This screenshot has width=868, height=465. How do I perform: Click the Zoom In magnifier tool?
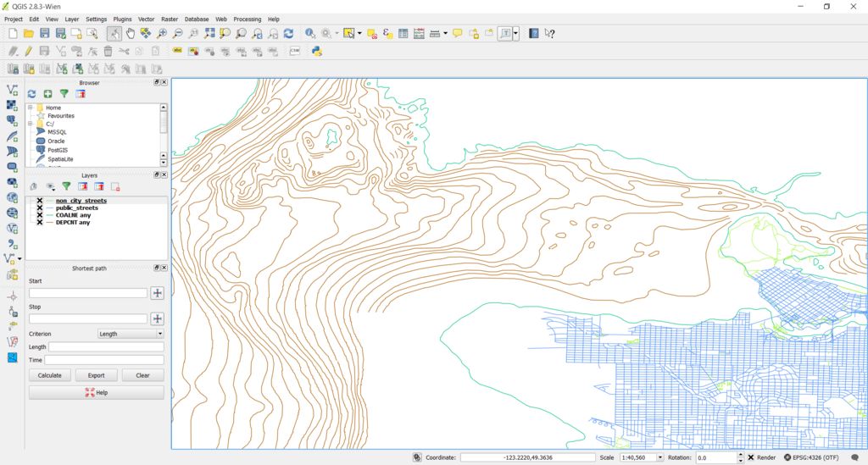click(x=162, y=33)
